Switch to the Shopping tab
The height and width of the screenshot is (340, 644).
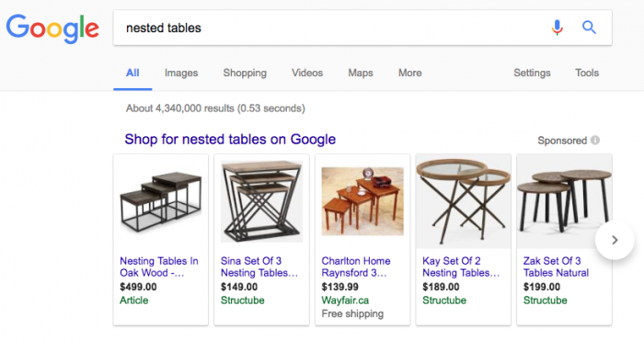245,73
